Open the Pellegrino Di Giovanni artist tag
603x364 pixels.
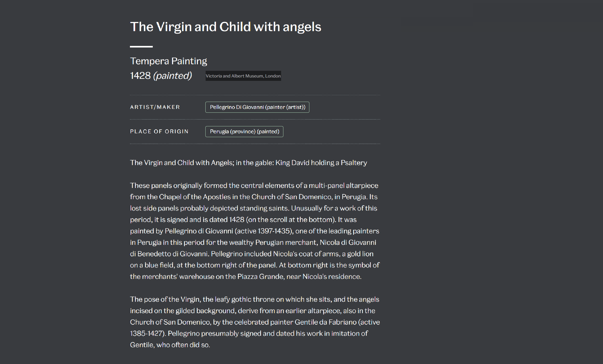click(x=257, y=107)
